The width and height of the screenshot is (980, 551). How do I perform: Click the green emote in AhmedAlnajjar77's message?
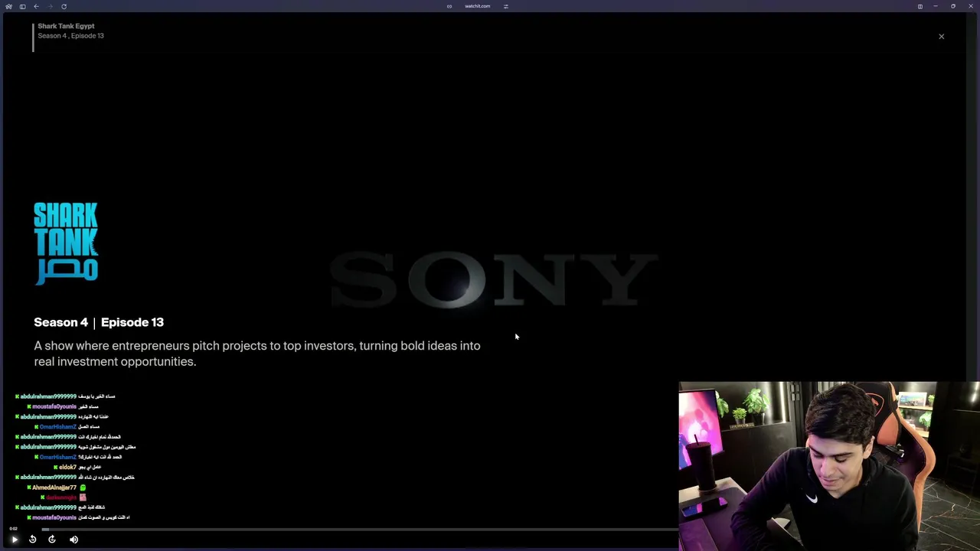(x=83, y=487)
